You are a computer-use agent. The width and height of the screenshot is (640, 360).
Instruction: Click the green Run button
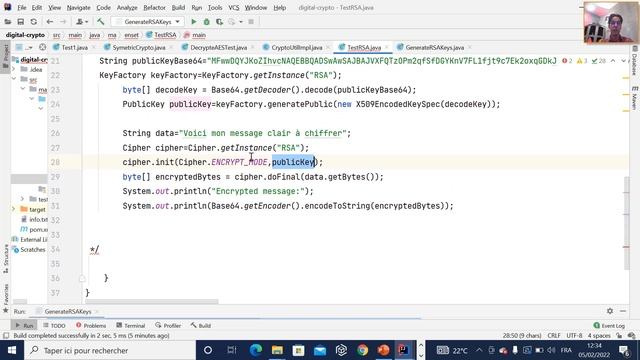[x=194, y=22]
